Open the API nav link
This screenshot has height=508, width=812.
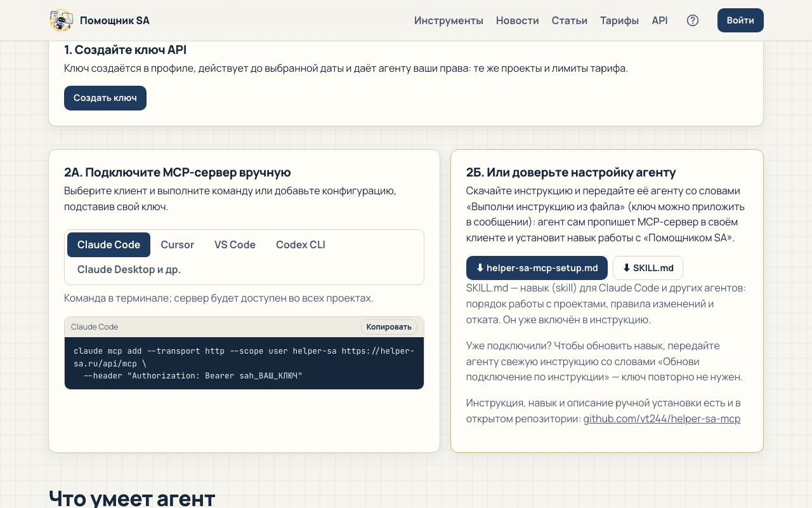tap(660, 20)
